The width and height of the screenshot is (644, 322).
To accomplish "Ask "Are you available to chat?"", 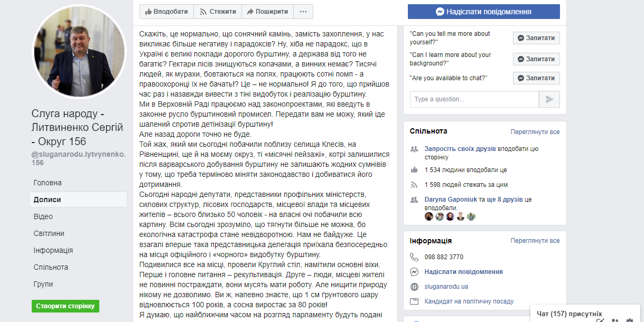I will [536, 78].
